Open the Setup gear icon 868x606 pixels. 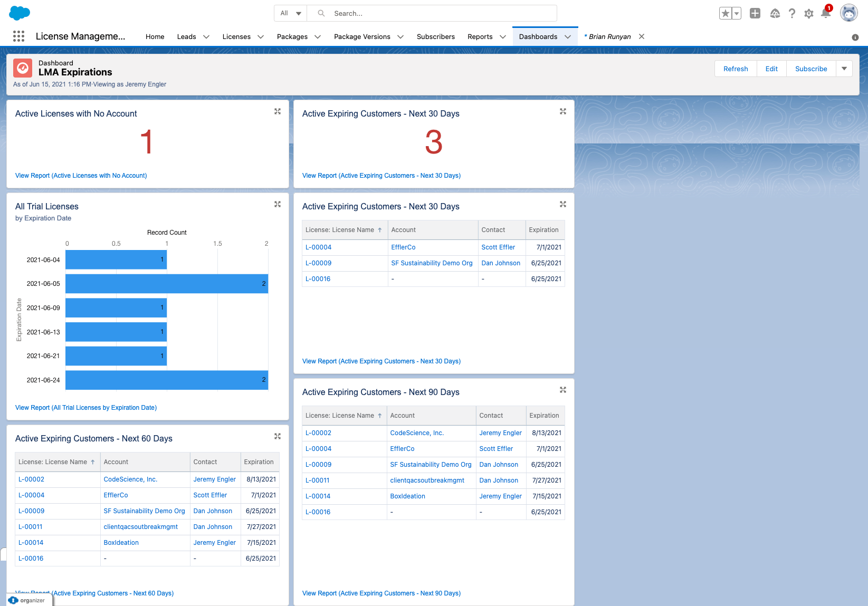click(x=809, y=14)
